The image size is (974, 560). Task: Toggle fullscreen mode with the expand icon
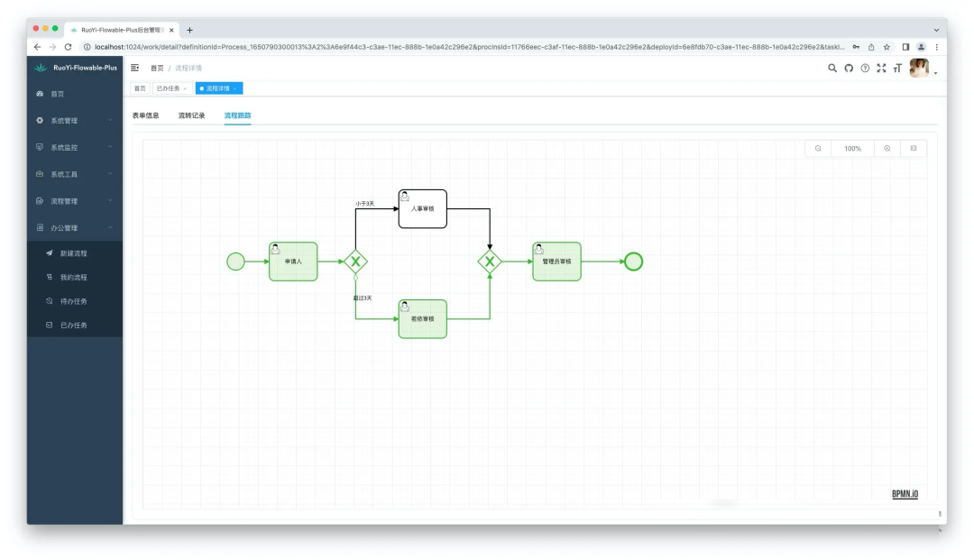tap(881, 69)
